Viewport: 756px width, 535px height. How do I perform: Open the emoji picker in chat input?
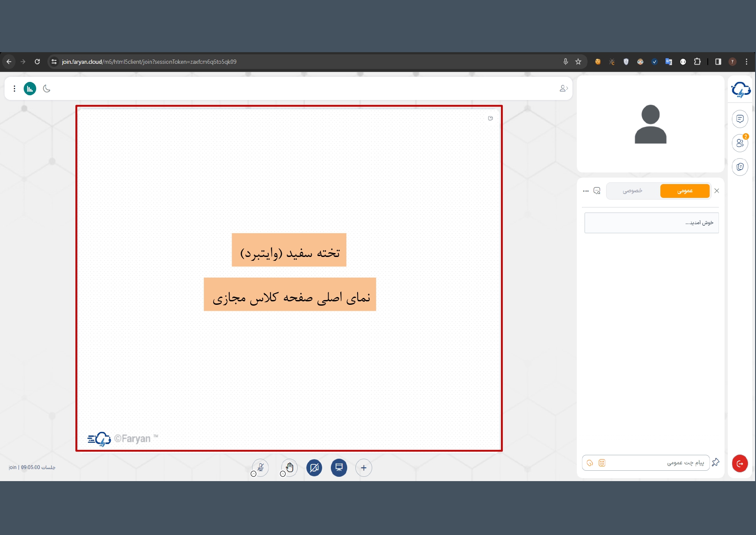602,463
